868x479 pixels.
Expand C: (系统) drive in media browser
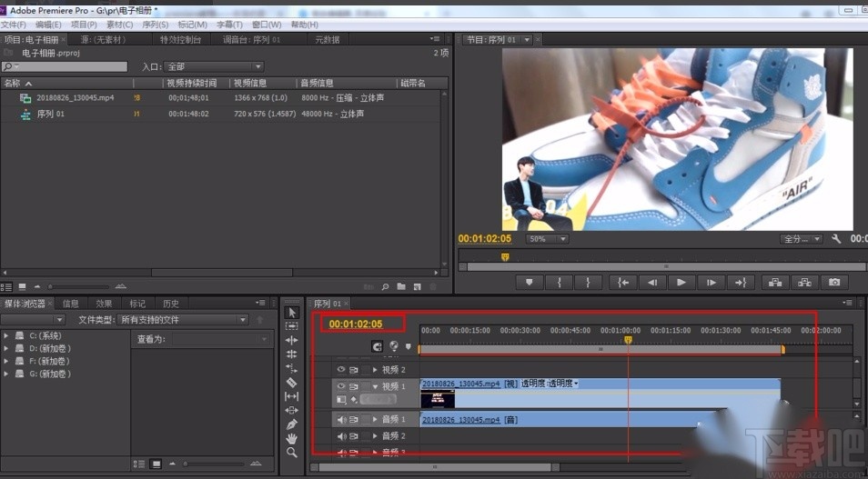[x=5, y=335]
